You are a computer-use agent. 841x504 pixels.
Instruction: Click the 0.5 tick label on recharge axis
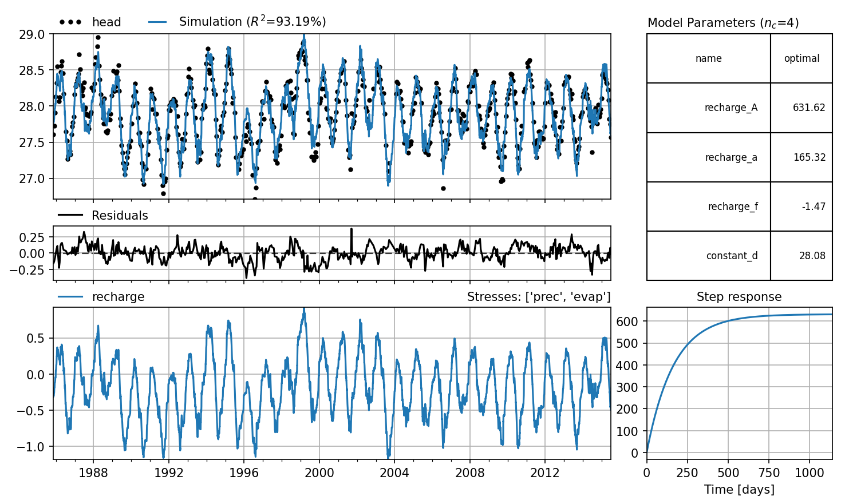click(35, 338)
